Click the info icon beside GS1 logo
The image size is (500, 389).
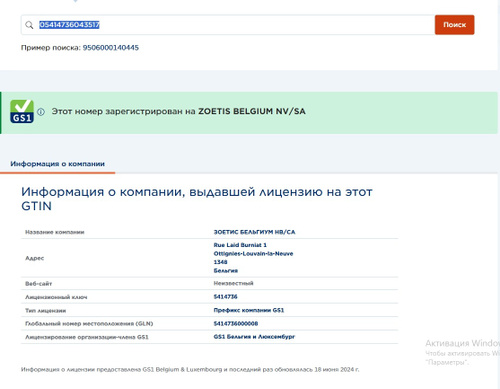click(x=41, y=112)
